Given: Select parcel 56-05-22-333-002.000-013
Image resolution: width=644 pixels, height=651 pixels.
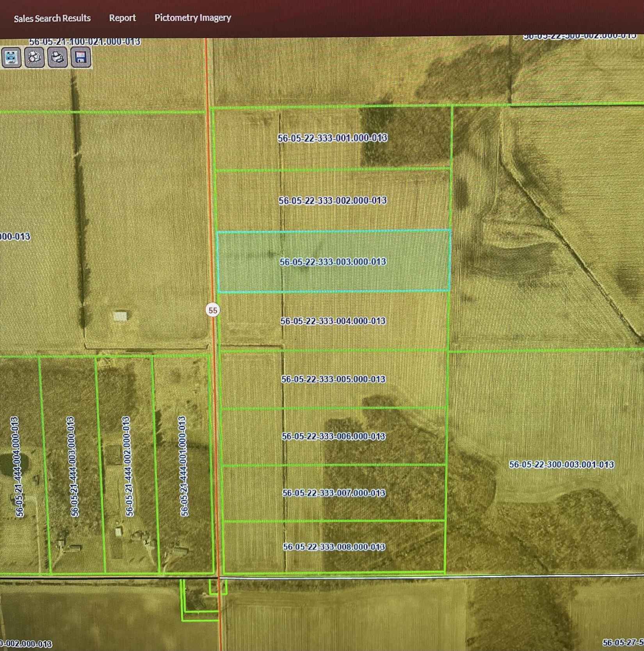Looking at the screenshot, I should pyautogui.click(x=333, y=200).
